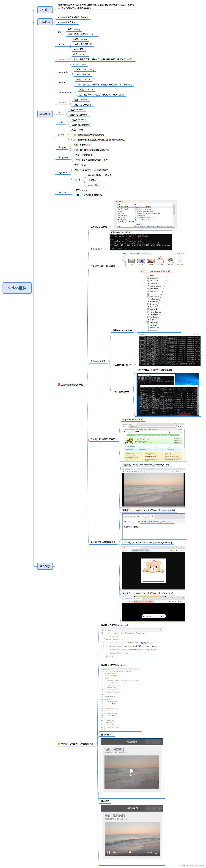The image size is (206, 868).
Task: Close the localhost:8080/wedding/wel browser tab
Action: 152,517
